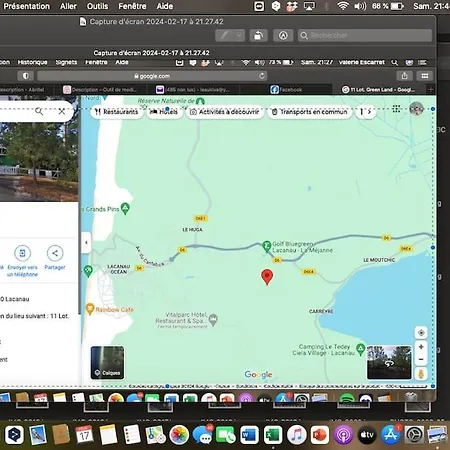Click the volume icon in the menu bar
450x450 pixels.
pos(360,6)
